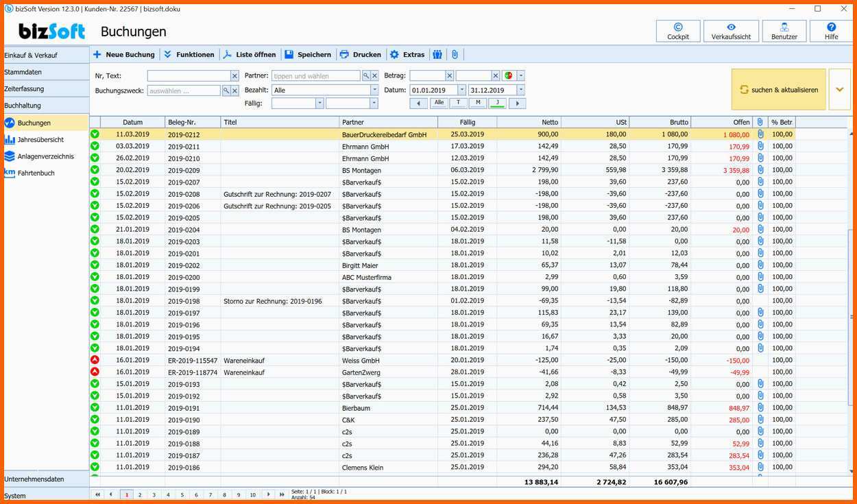Open the attachment paperclip for booking 2019-0209
The height and width of the screenshot is (504, 857).
(x=760, y=170)
